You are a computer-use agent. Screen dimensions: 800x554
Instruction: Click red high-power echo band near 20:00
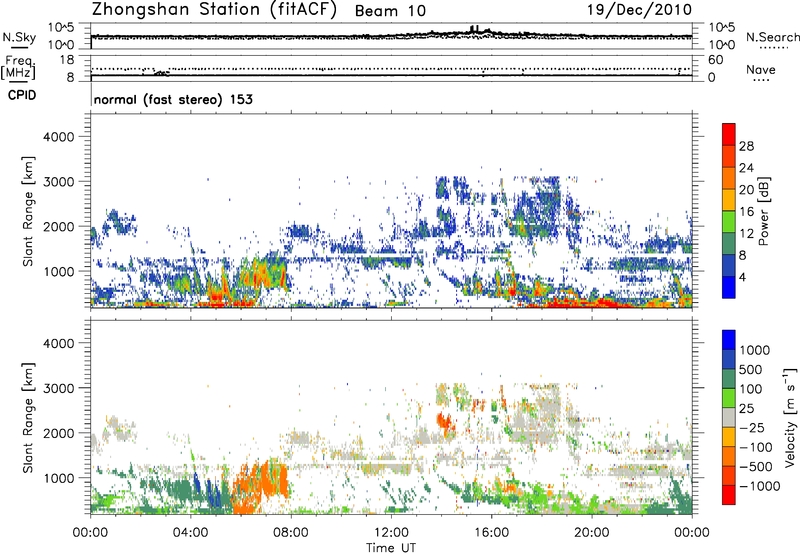pyautogui.click(x=592, y=303)
